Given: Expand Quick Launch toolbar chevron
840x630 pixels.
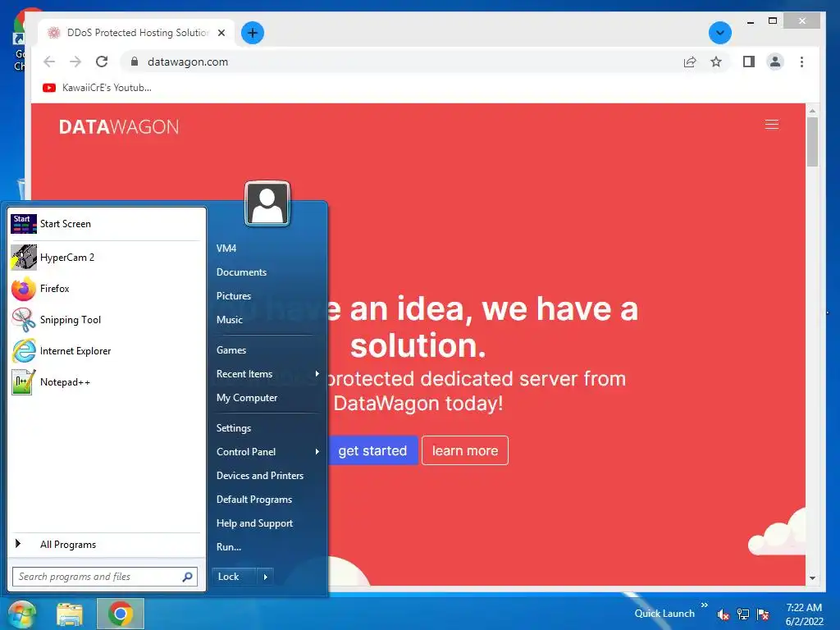Looking at the screenshot, I should [x=705, y=605].
